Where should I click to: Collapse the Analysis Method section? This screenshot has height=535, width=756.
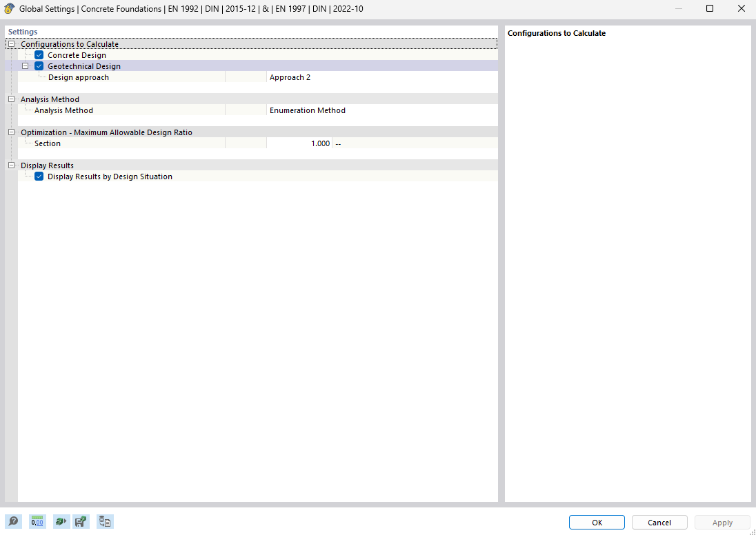tap(12, 99)
